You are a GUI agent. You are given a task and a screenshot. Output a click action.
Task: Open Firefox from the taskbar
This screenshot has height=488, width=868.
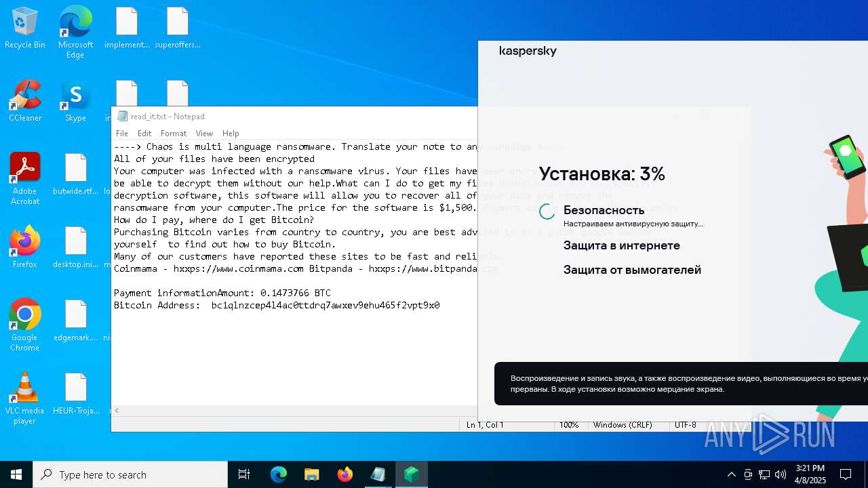[x=345, y=474]
